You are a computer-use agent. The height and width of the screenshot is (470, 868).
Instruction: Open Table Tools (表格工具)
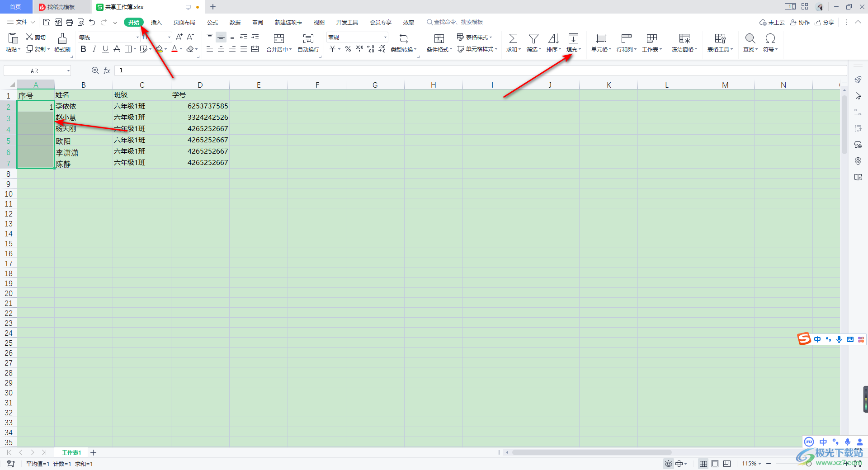click(720, 43)
